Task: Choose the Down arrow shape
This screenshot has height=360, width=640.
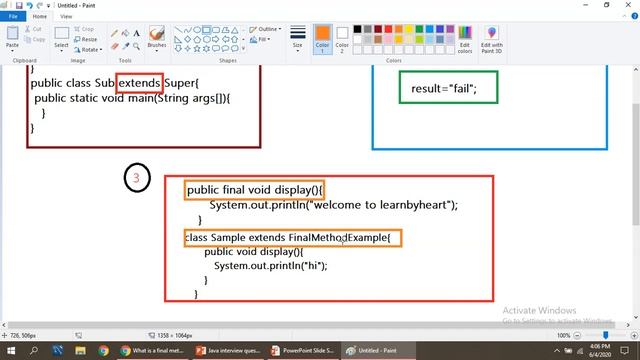Action: pyautogui.click(x=178, y=49)
